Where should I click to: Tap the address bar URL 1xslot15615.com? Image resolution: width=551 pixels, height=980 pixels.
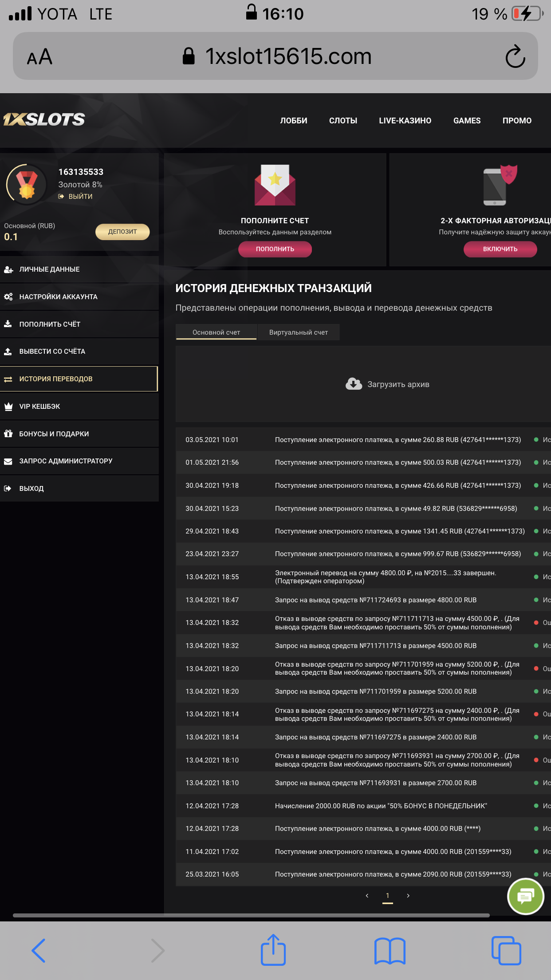(x=288, y=56)
